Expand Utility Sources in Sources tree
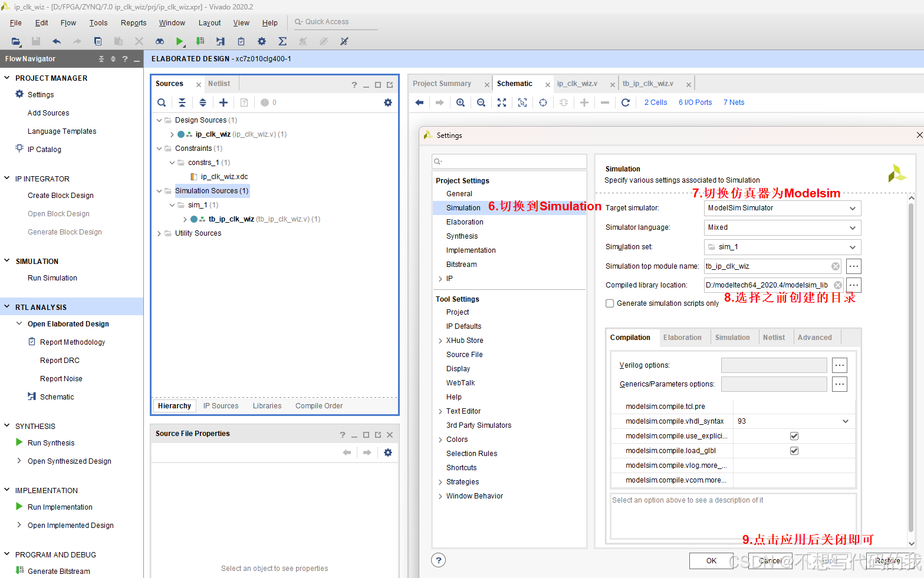Screen dimensions: 924x578 pos(159,233)
